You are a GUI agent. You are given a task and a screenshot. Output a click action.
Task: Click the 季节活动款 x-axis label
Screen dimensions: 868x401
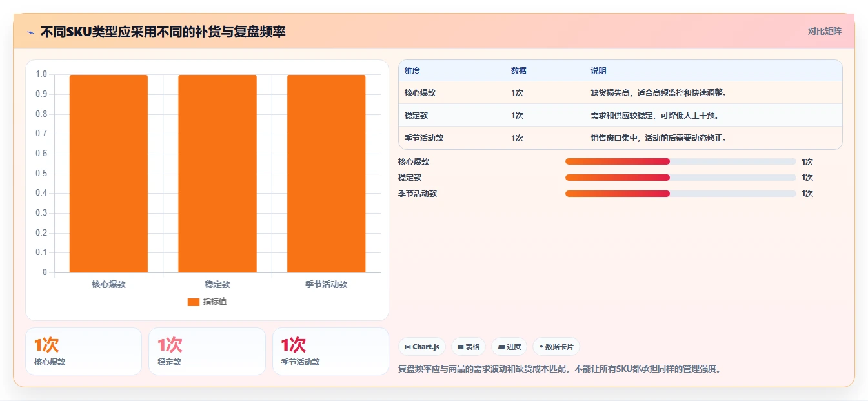point(326,285)
